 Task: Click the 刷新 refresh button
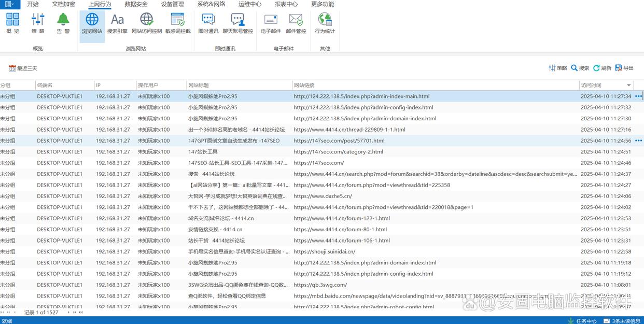point(602,68)
